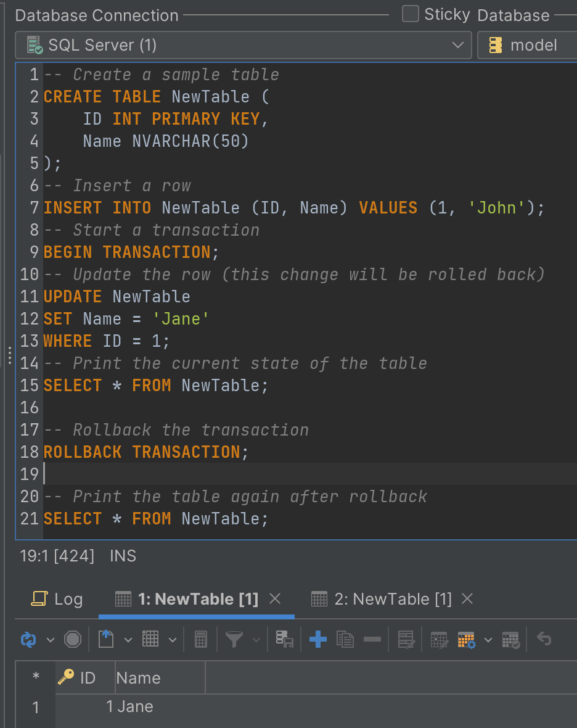Image resolution: width=577 pixels, height=728 pixels.
Task: Click the duplicate row icon
Action: (345, 640)
